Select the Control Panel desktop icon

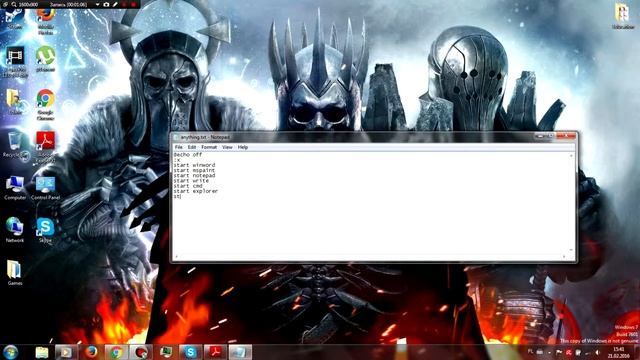(45, 187)
